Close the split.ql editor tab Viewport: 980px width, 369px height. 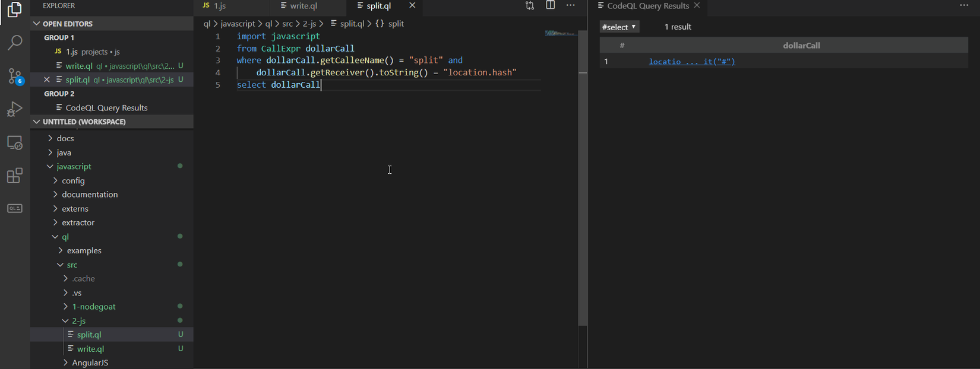[x=412, y=5]
